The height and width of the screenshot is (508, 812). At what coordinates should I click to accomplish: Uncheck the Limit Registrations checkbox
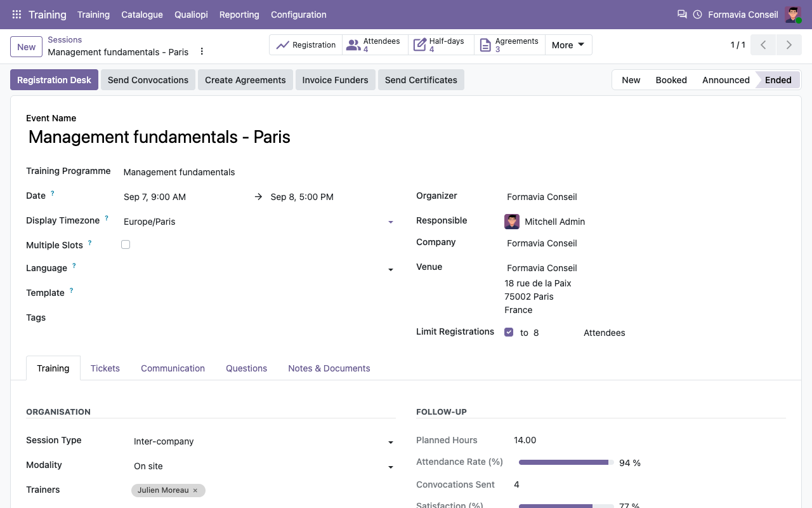point(509,332)
